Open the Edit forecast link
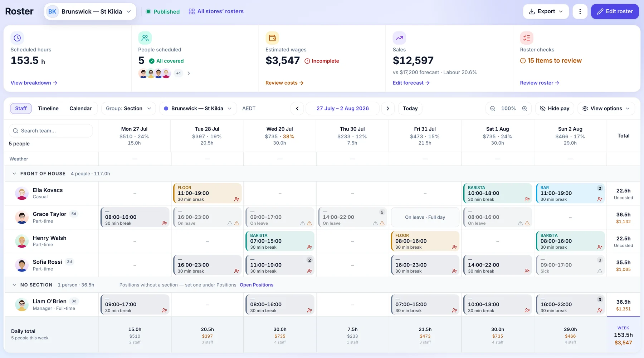The width and height of the screenshot is (644, 358). coord(411,83)
